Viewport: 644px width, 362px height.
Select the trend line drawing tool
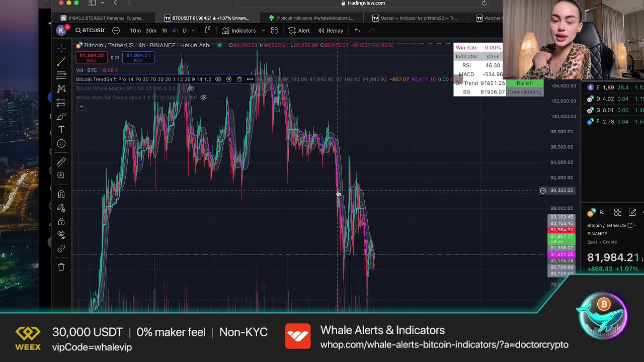[x=61, y=61]
